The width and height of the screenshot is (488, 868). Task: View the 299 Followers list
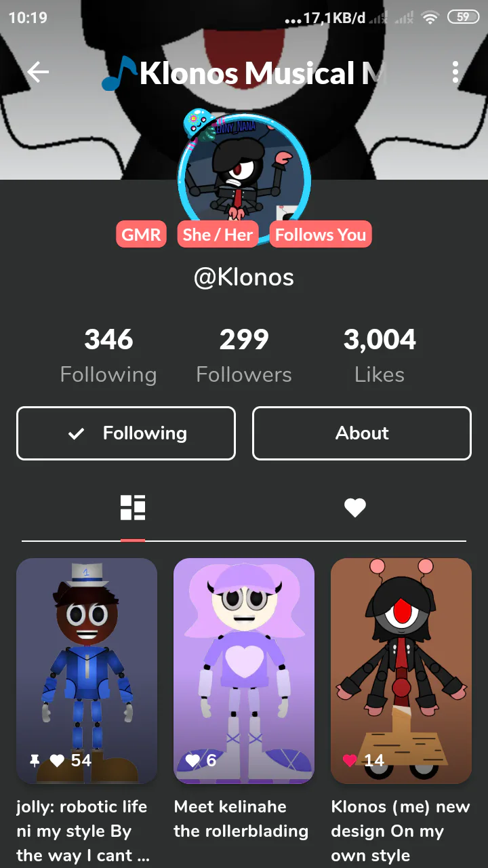click(x=244, y=355)
